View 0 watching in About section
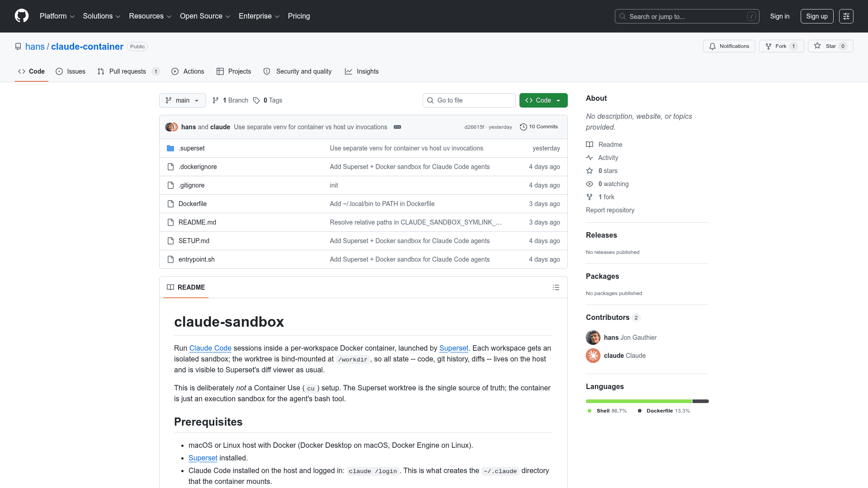868x488 pixels. pos(607,184)
